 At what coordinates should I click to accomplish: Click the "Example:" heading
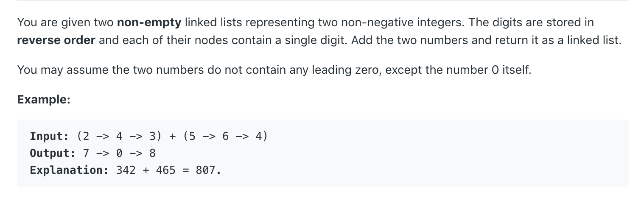44,99
